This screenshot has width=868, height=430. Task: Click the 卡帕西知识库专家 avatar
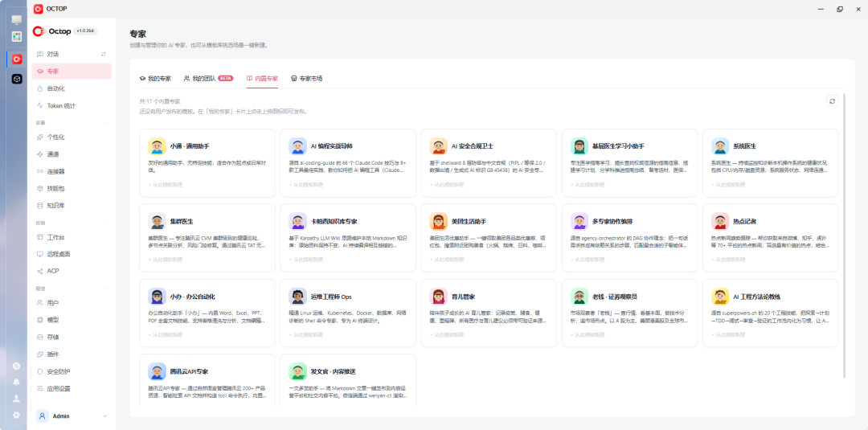tap(298, 221)
